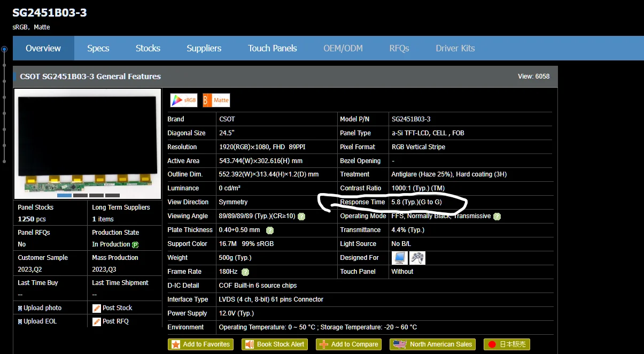Image resolution: width=644 pixels, height=354 pixels.
Task: Open help icon beside Plate Thickness value
Action: pos(269,230)
